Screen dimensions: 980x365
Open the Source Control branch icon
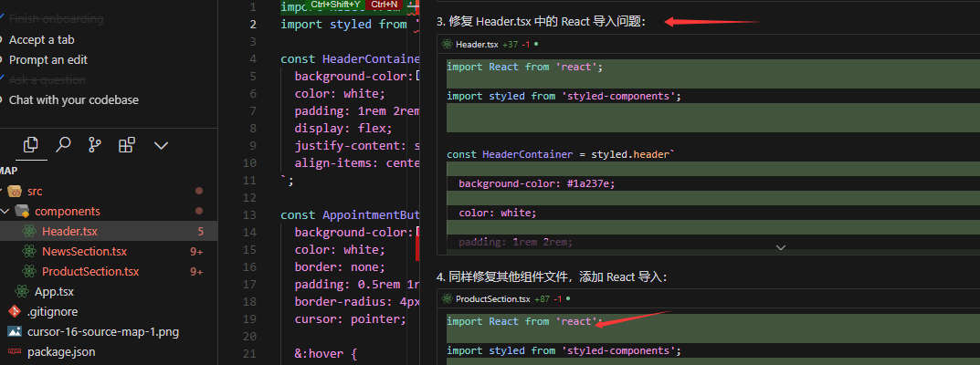(95, 145)
